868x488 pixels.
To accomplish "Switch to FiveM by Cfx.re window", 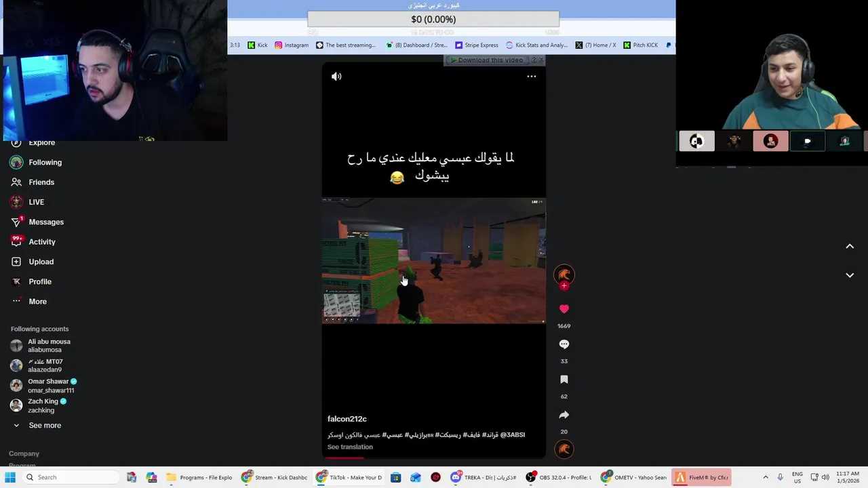I will pyautogui.click(x=701, y=477).
